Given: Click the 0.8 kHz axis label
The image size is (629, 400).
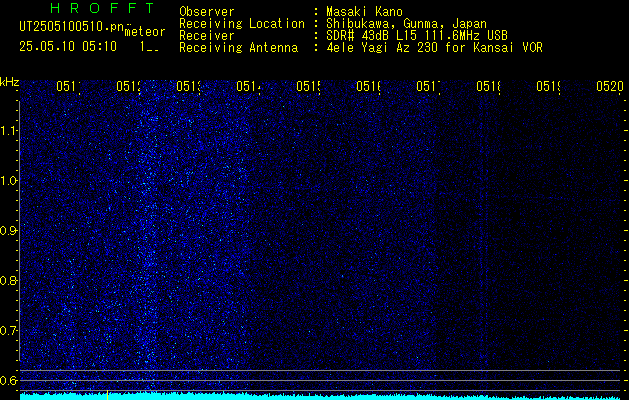Looking at the screenshot, I should coord(8,280).
